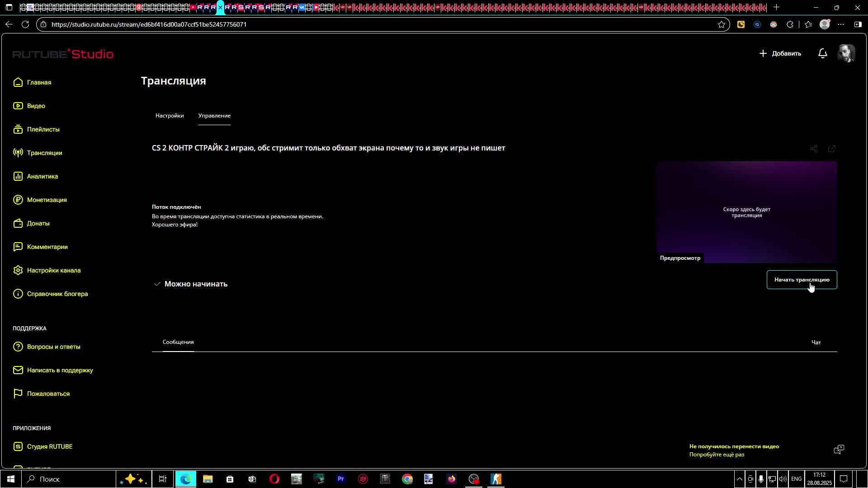
Task: Open Аналитика in the sidebar
Action: pyautogui.click(x=42, y=176)
